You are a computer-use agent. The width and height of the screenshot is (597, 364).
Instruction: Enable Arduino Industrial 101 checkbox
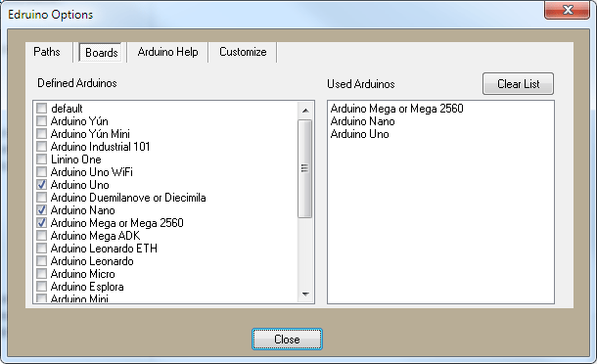tap(41, 147)
